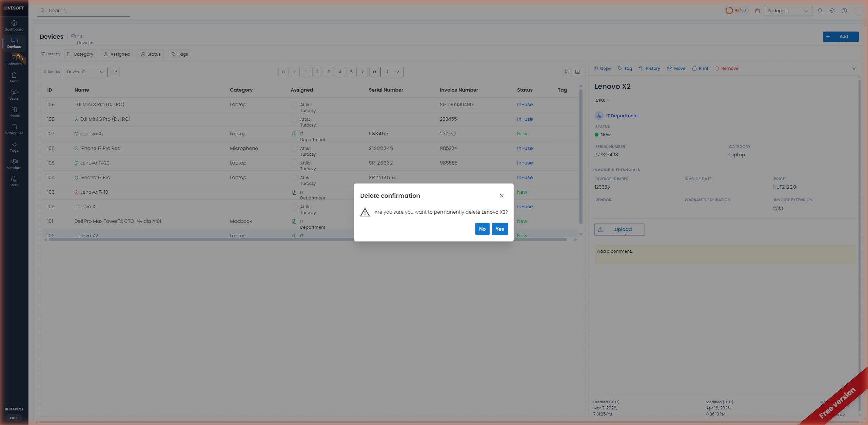The height and width of the screenshot is (425, 868).
Task: Navigate to the Audit section
Action: (14, 77)
